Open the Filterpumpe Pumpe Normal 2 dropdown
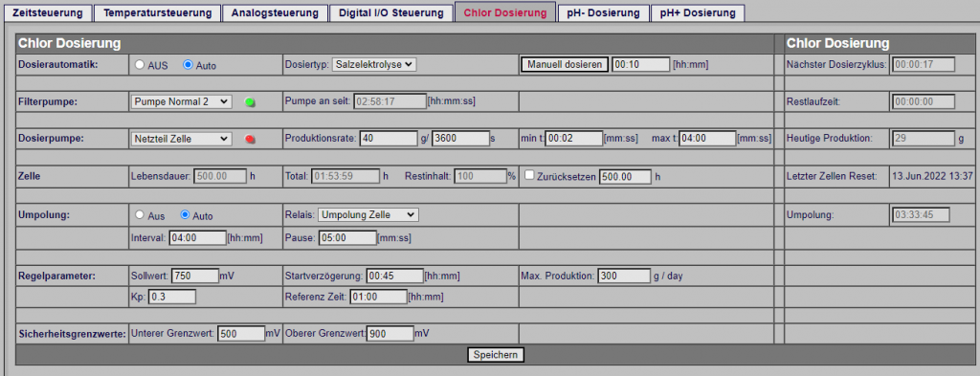Screen dimensions: 980x376 (x=181, y=101)
